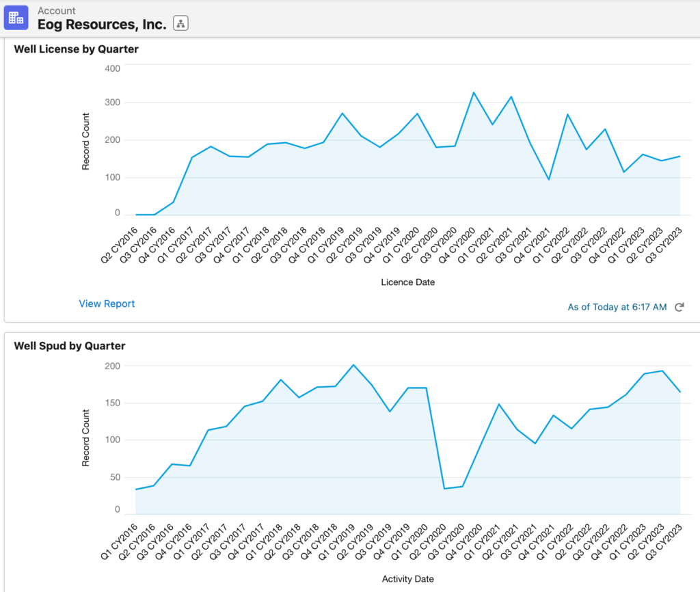This screenshot has width=700, height=592.
Task: Click the Q4 CY2020 peak in Well License chart
Action: pyautogui.click(x=473, y=92)
